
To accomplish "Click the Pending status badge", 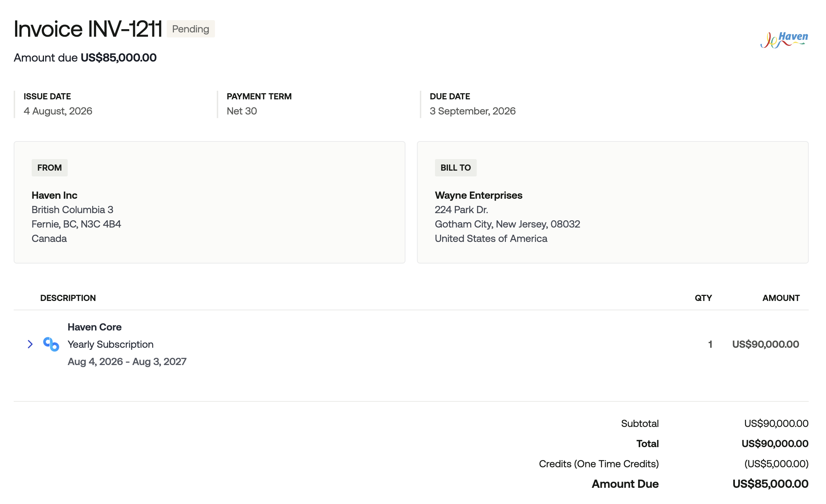I will point(190,29).
